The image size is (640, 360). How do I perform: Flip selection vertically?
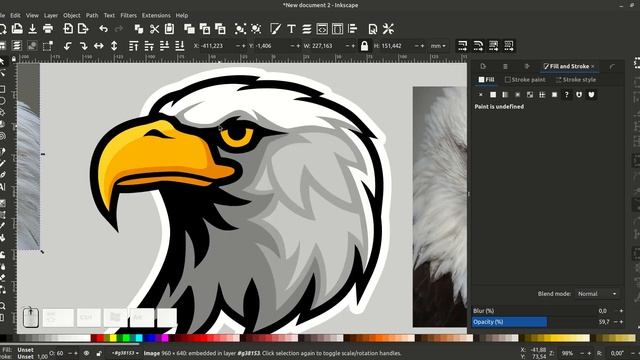pyautogui.click(x=114, y=46)
